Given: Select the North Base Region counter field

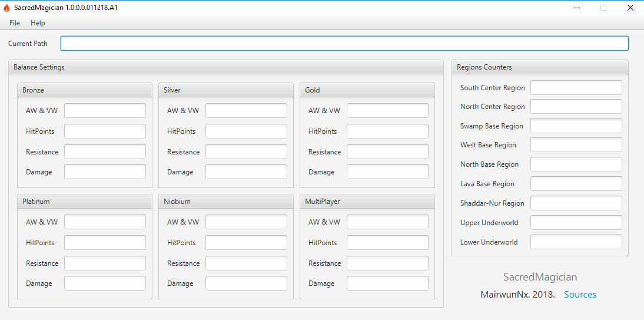Looking at the screenshot, I should point(576,164).
